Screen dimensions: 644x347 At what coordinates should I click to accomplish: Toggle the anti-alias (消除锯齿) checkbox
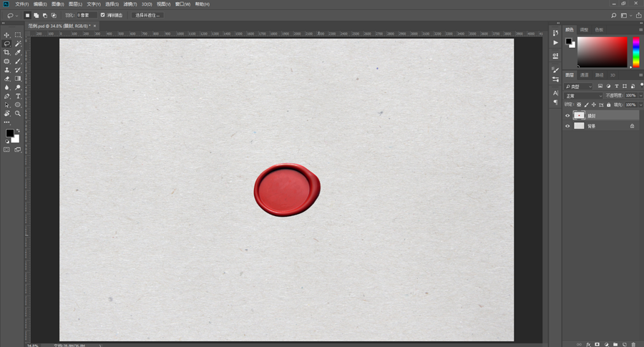click(x=102, y=15)
